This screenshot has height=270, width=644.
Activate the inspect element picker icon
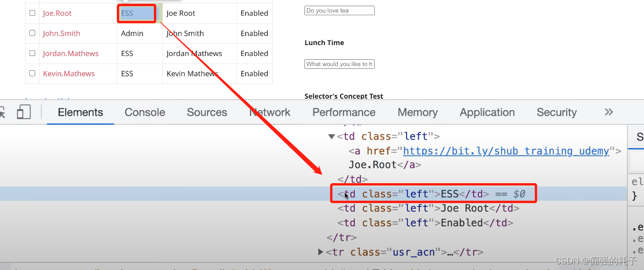(2, 112)
